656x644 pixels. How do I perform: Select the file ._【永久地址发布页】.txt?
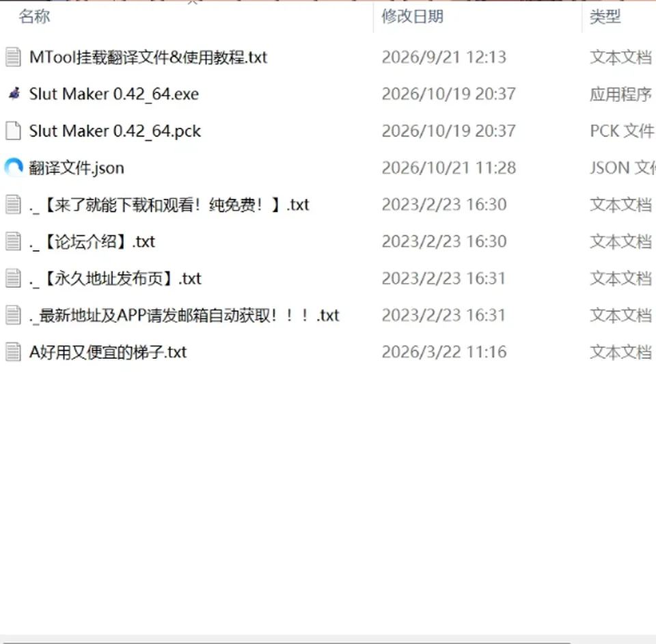pyautogui.click(x=115, y=278)
